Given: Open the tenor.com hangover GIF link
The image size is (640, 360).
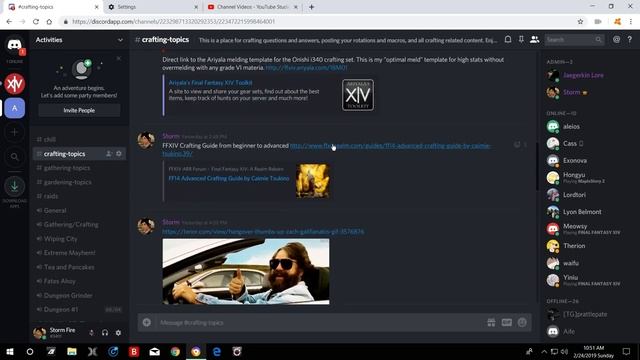Looking at the screenshot, I should (x=263, y=231).
